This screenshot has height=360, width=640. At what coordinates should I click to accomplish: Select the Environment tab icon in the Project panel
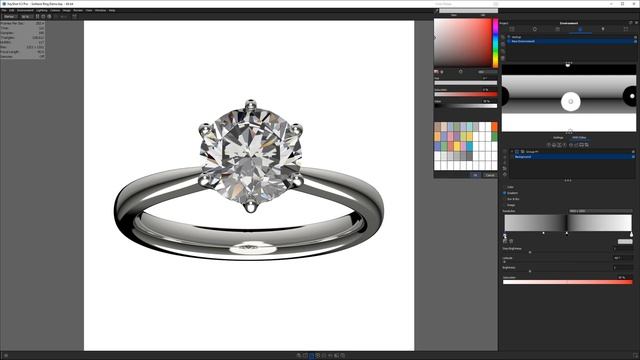pyautogui.click(x=580, y=29)
